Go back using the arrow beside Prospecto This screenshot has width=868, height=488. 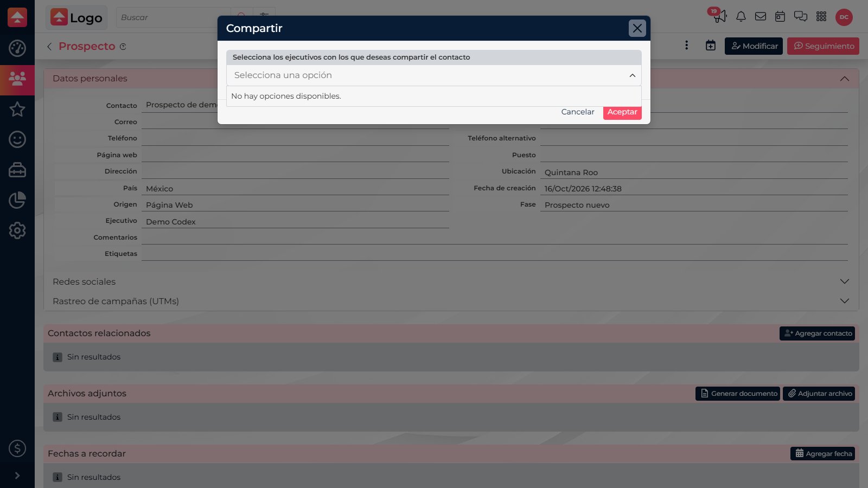coord(49,47)
